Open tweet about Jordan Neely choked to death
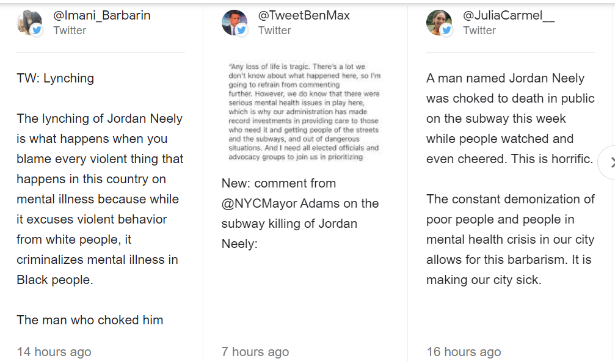The width and height of the screenshot is (615, 364). point(510,179)
